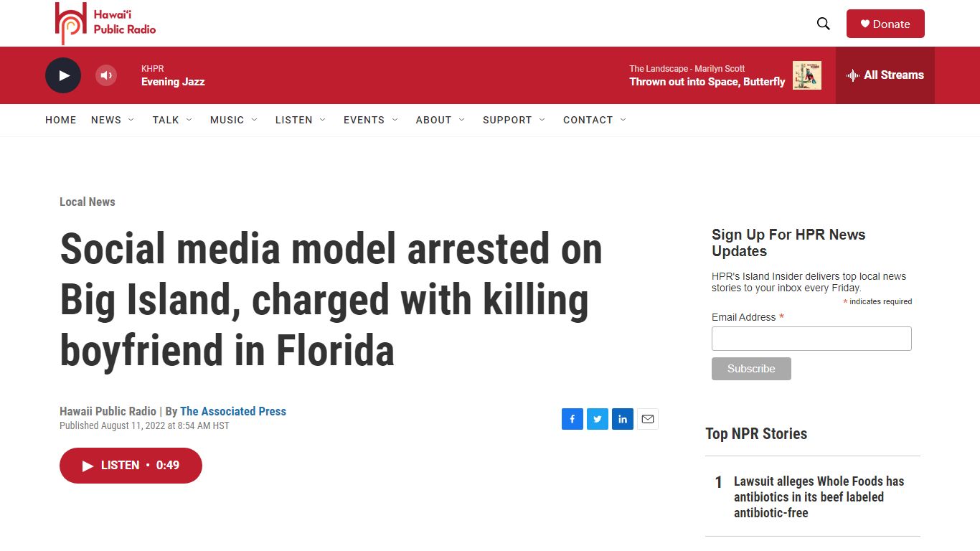The height and width of the screenshot is (551, 980).
Task: Open the All Streams panel
Action: click(885, 75)
